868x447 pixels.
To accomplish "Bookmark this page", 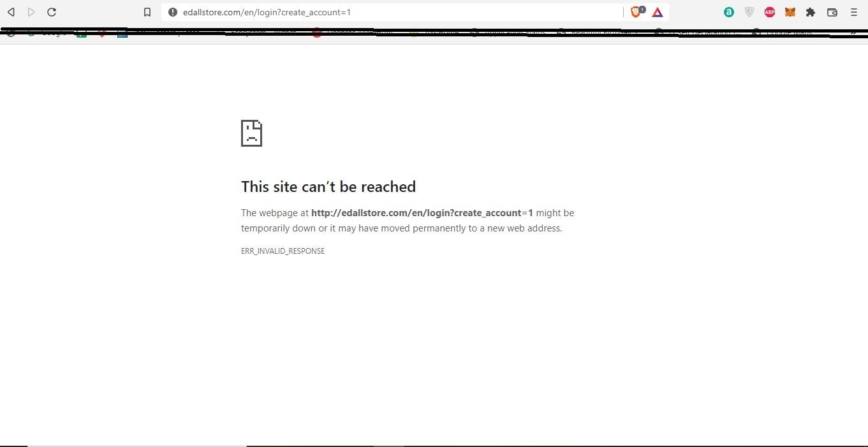I will (147, 12).
